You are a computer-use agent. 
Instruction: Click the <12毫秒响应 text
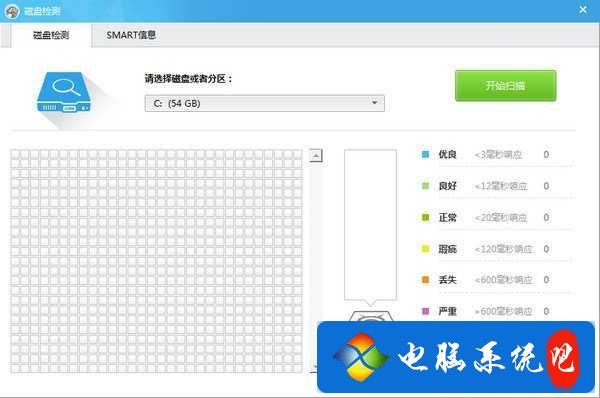(501, 186)
